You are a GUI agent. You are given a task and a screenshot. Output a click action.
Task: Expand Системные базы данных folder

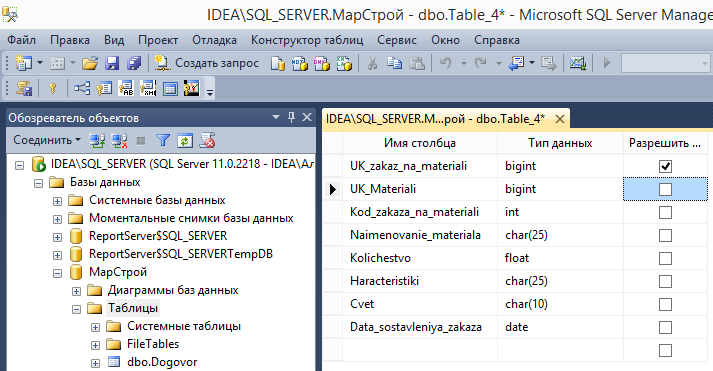(x=57, y=201)
